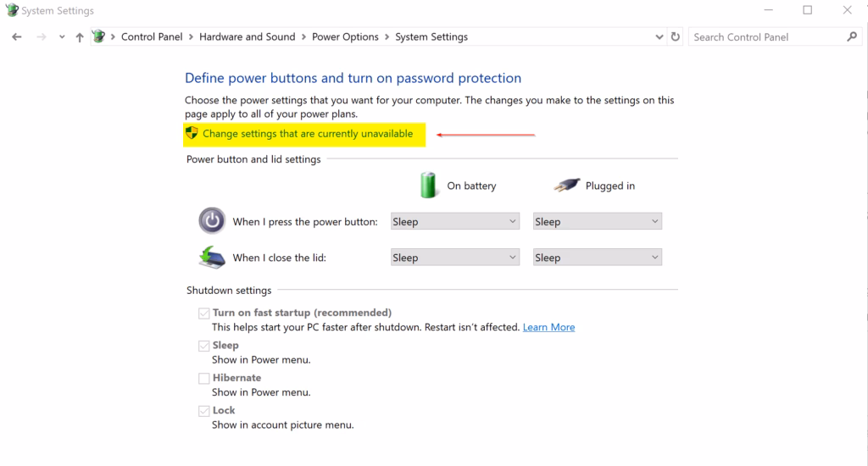Click the back navigation arrow
The height and width of the screenshot is (466, 868).
(17, 37)
